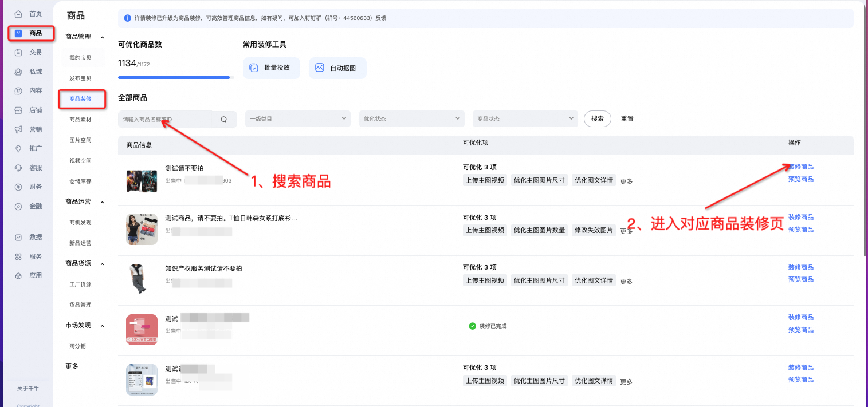The width and height of the screenshot is (868, 407).
Task: Click 优化主图图片数量 tag
Action: point(539,230)
